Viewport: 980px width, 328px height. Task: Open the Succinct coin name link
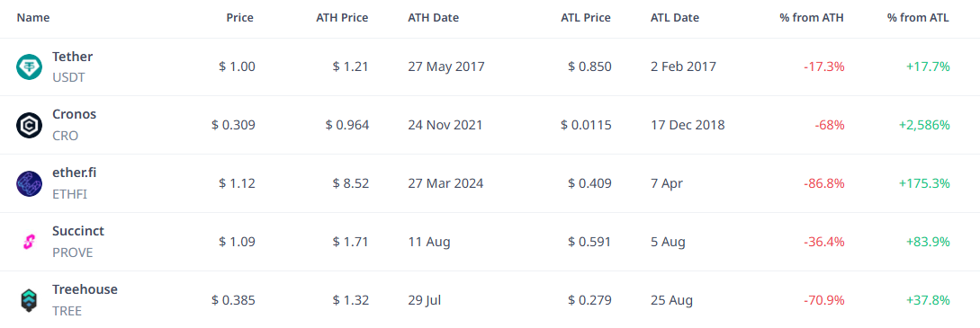click(x=78, y=231)
